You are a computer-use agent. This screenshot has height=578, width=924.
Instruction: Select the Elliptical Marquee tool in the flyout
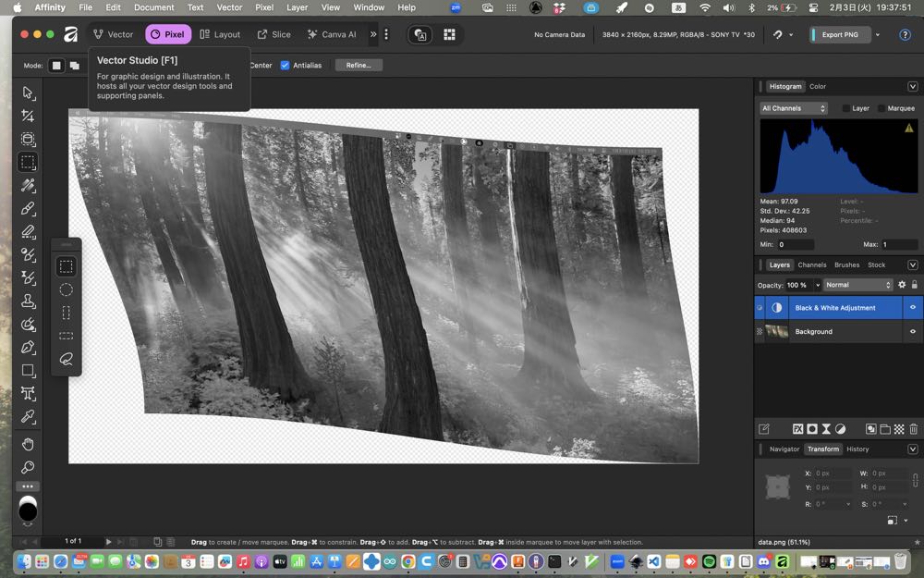(x=66, y=289)
